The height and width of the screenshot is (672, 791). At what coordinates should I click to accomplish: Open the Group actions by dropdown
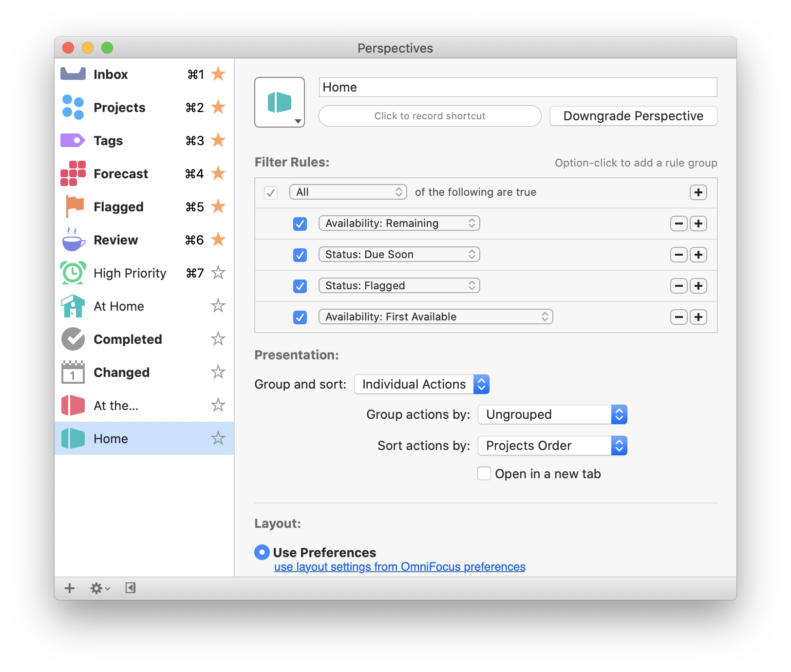click(552, 414)
